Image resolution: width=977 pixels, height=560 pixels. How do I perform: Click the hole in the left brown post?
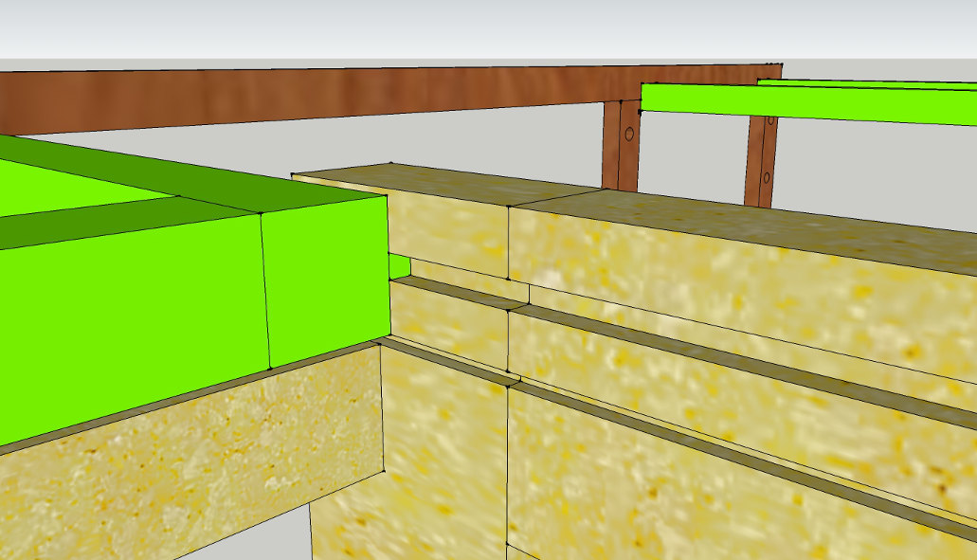pyautogui.click(x=627, y=134)
